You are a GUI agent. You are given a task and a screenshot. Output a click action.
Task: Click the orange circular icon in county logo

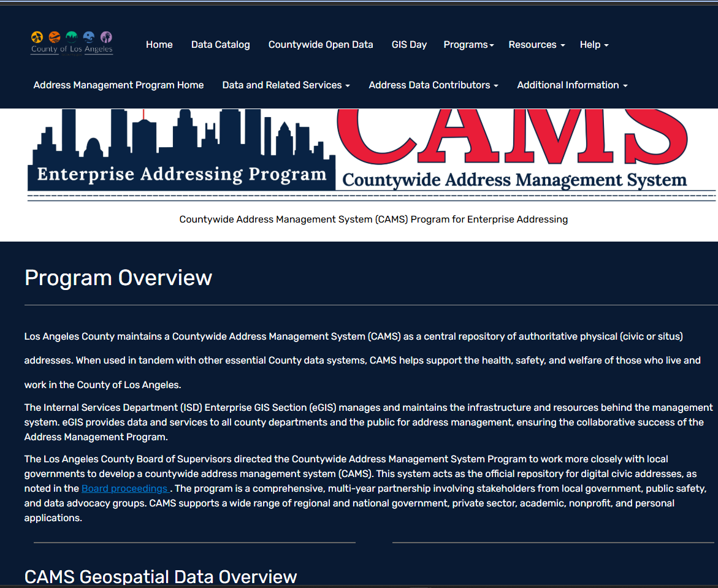[55, 37]
